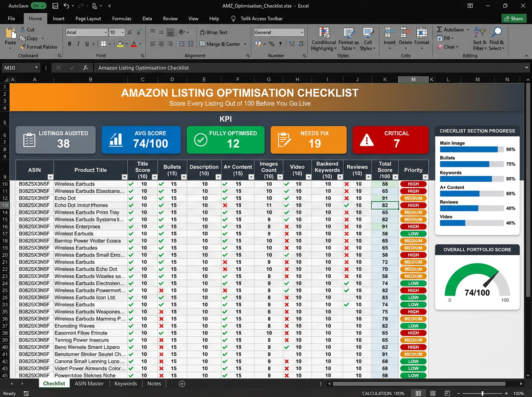
Task: Click the Save icon in title bar
Action: [55, 6]
